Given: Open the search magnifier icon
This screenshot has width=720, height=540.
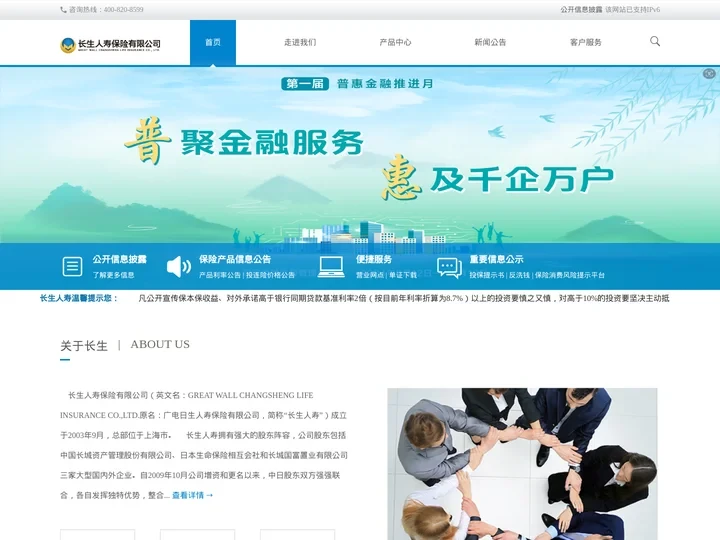Looking at the screenshot, I should [x=655, y=41].
